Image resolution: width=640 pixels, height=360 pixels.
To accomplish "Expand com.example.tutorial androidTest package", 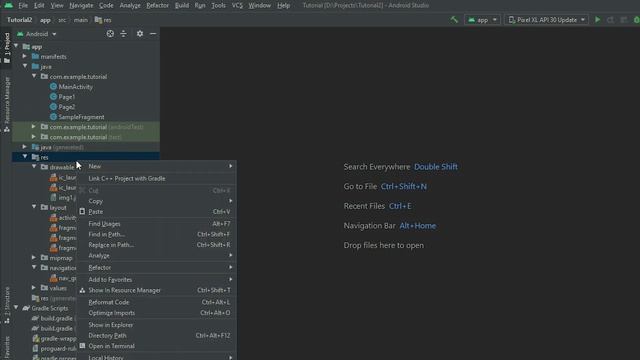I will pos(34,127).
